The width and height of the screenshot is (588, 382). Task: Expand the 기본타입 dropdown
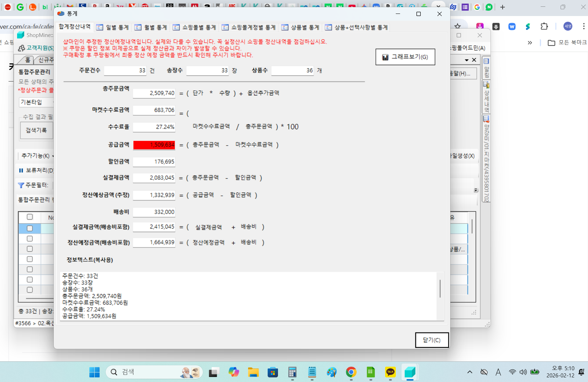[x=36, y=103]
